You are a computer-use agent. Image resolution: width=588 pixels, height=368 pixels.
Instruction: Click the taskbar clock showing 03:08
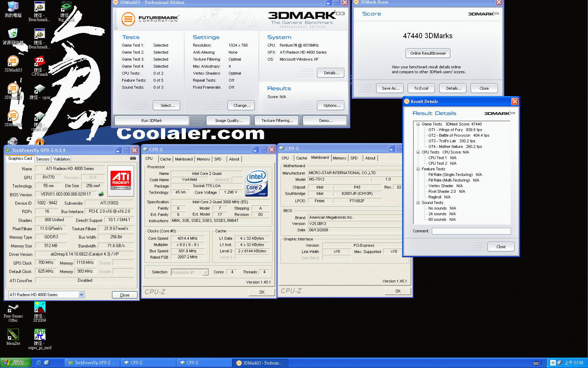pos(574,363)
